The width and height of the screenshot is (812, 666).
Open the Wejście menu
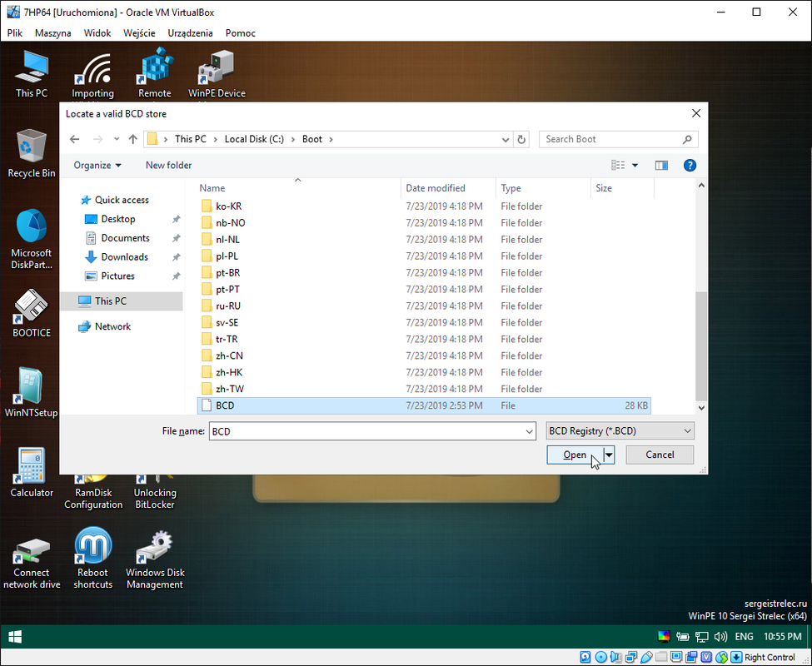tap(139, 33)
